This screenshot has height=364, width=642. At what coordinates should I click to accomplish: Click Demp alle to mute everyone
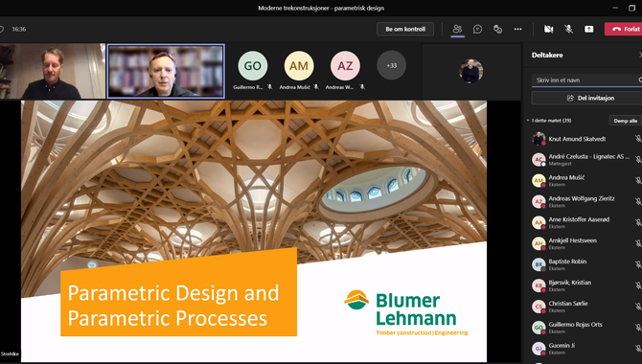[x=625, y=121]
